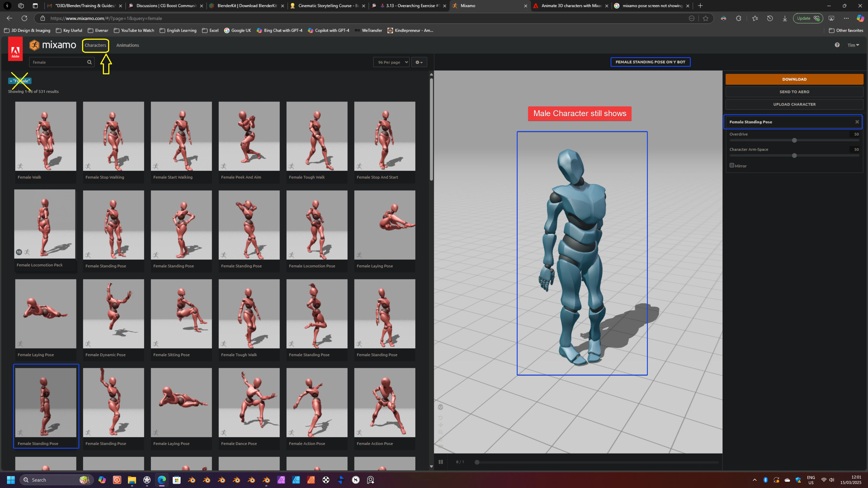Expand the gear settings dropdown
Screen dimensions: 868x488
pyautogui.click(x=419, y=62)
